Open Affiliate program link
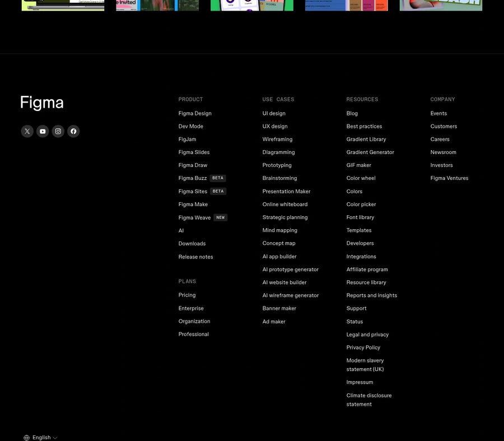 pyautogui.click(x=367, y=270)
